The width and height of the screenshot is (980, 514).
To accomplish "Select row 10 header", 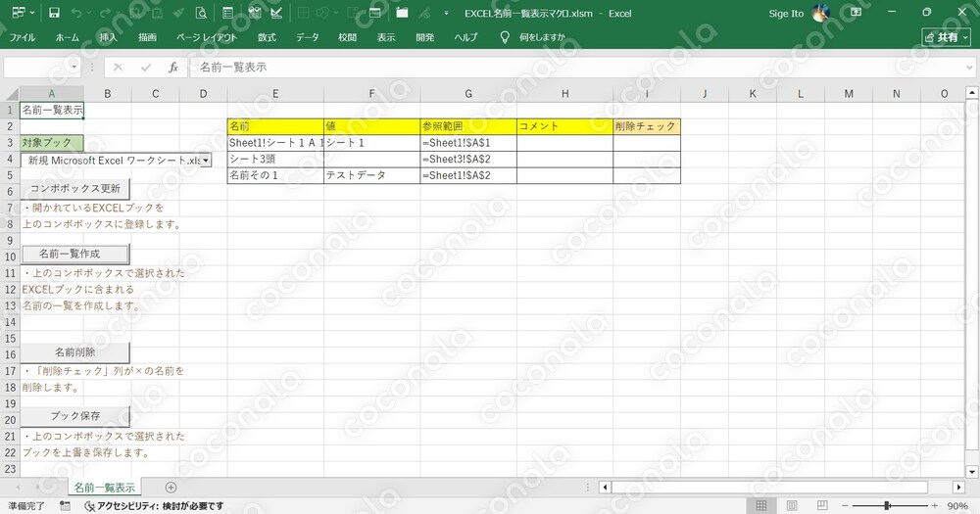I will (x=10, y=257).
